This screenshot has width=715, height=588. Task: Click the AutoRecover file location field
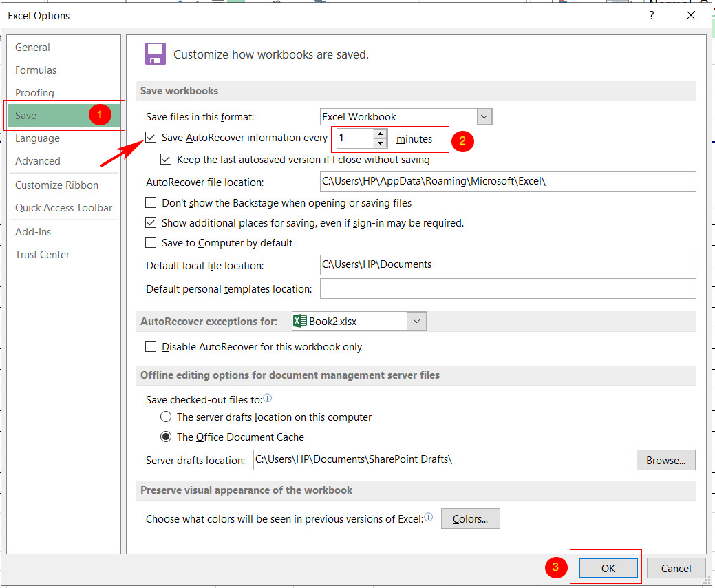508,182
